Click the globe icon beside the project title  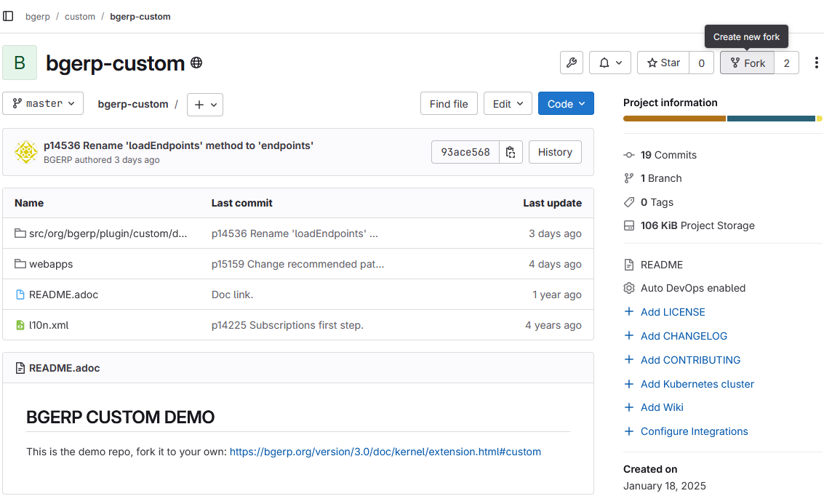(x=196, y=63)
